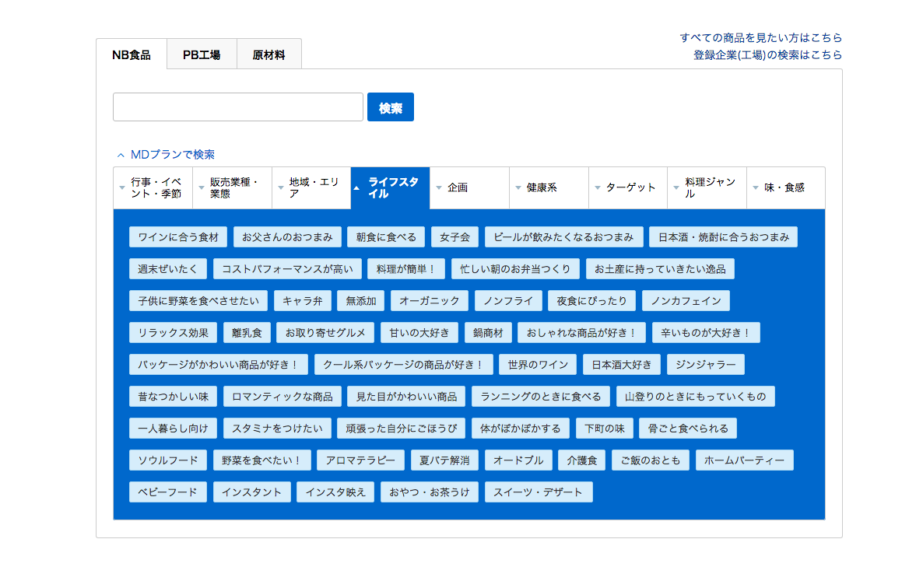Choose the 料理が簡単！ tag

click(406, 268)
